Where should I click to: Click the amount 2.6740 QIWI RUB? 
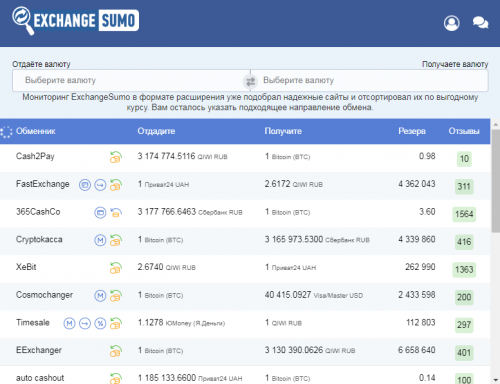pos(166,267)
